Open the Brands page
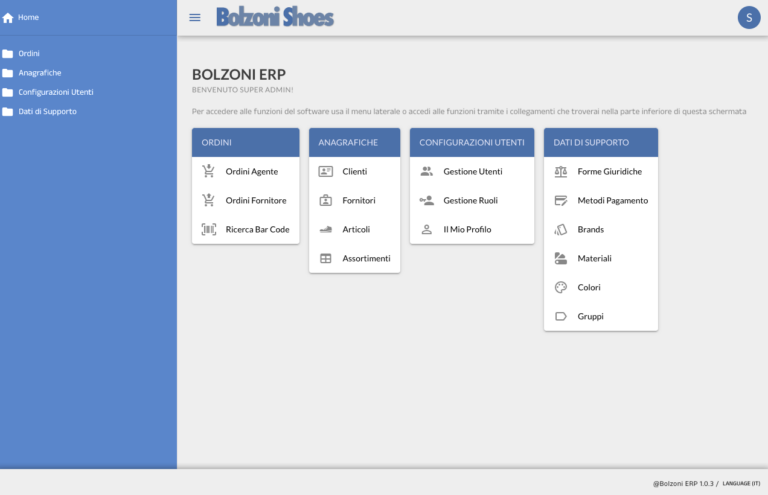 [590, 229]
